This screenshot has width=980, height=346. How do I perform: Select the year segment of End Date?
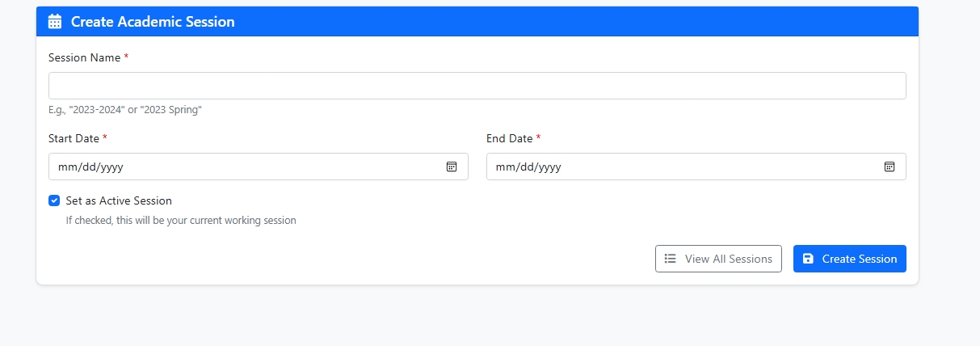tap(548, 167)
